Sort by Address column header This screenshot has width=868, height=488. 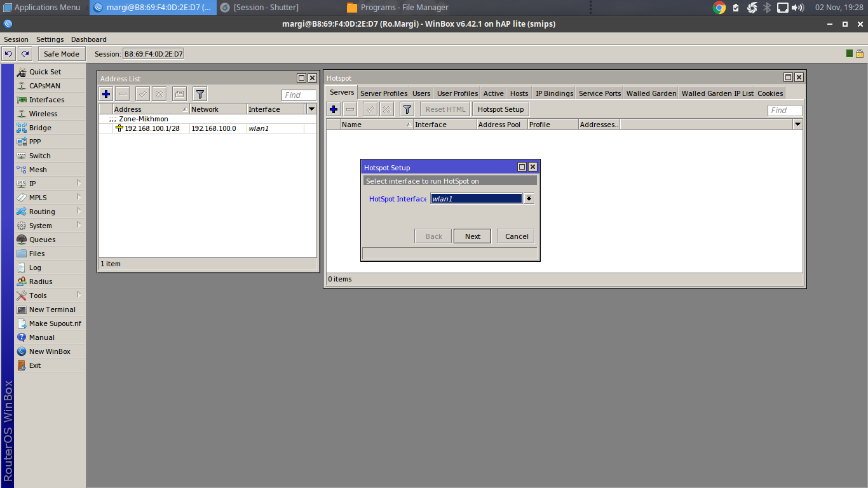(151, 109)
